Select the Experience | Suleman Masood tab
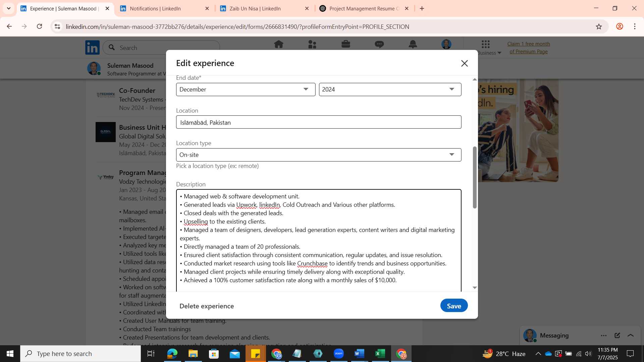Screen dimensions: 644x362 point(64,8)
